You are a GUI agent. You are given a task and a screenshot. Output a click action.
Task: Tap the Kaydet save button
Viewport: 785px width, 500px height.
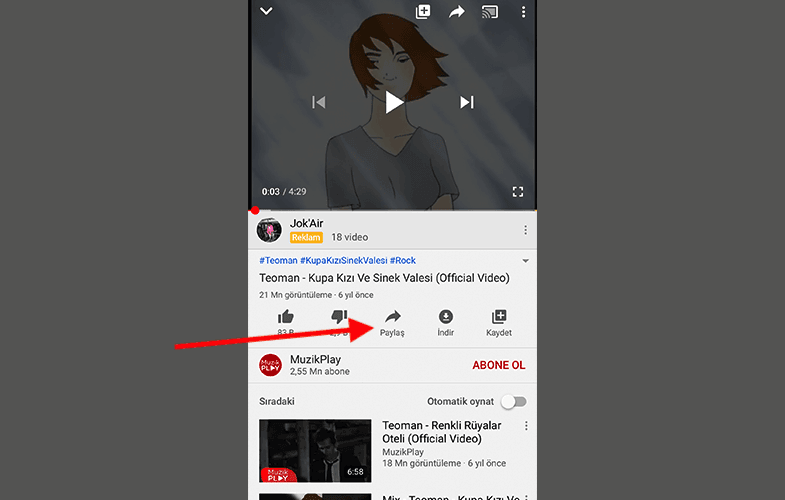click(x=499, y=323)
